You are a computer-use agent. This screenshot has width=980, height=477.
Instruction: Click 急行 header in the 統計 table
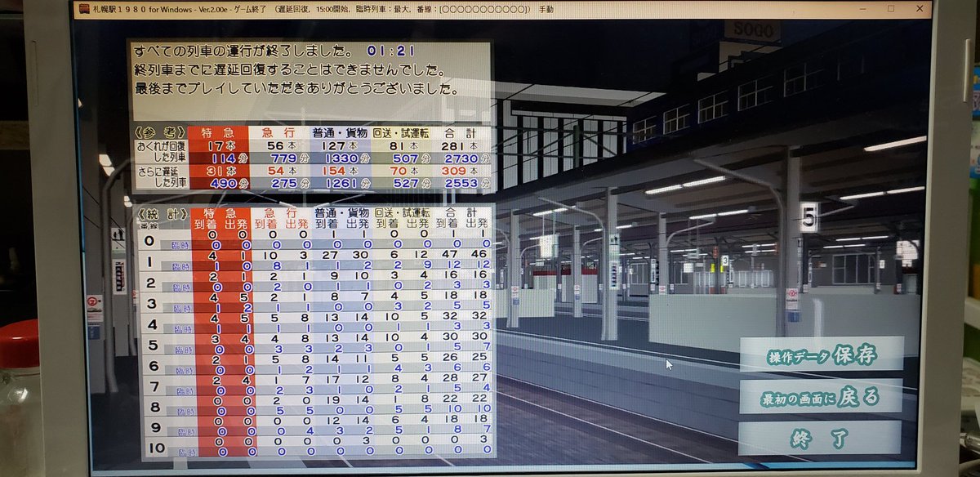pos(282,212)
